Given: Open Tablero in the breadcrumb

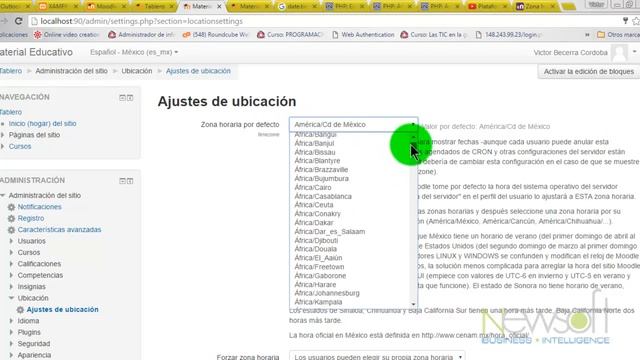Looking at the screenshot, I should click(11, 71).
